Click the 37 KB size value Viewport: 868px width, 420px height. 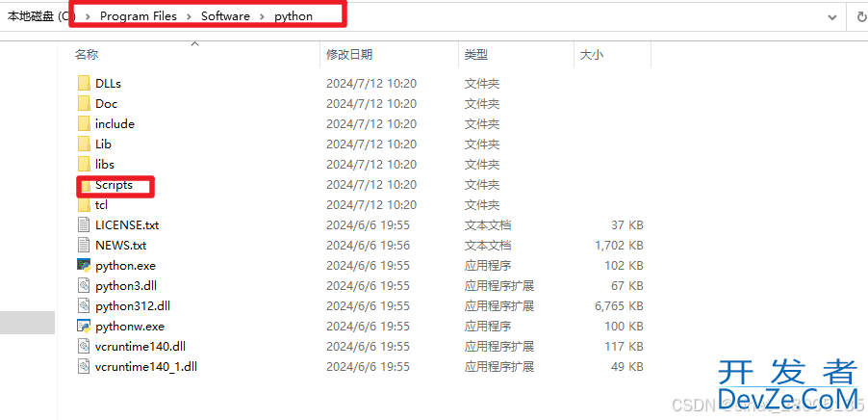[626, 225]
